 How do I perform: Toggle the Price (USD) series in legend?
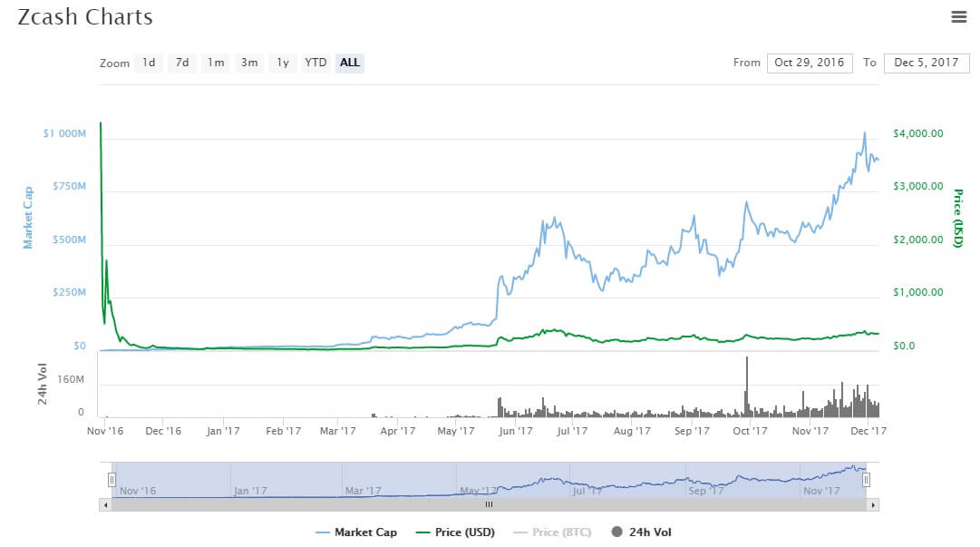point(455,532)
